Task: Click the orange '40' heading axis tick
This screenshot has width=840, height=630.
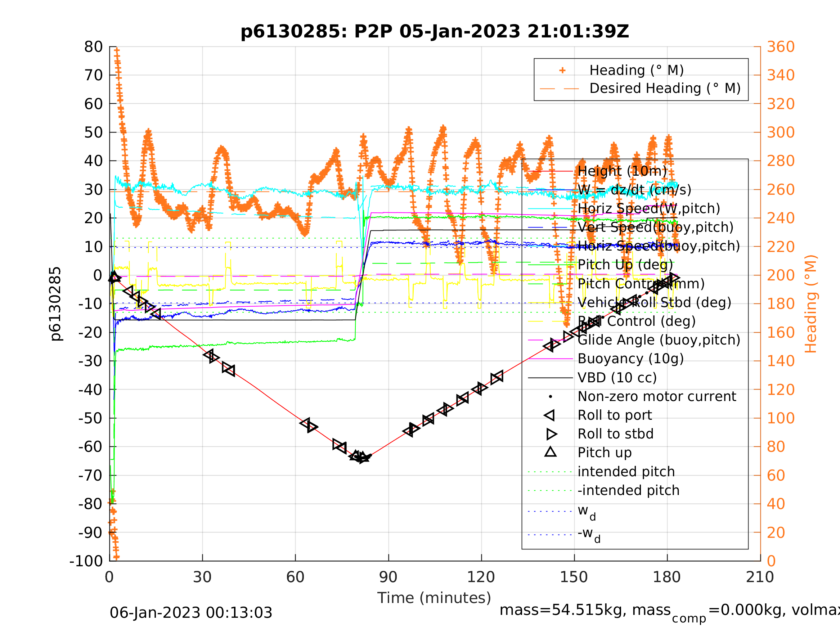Action: click(776, 504)
